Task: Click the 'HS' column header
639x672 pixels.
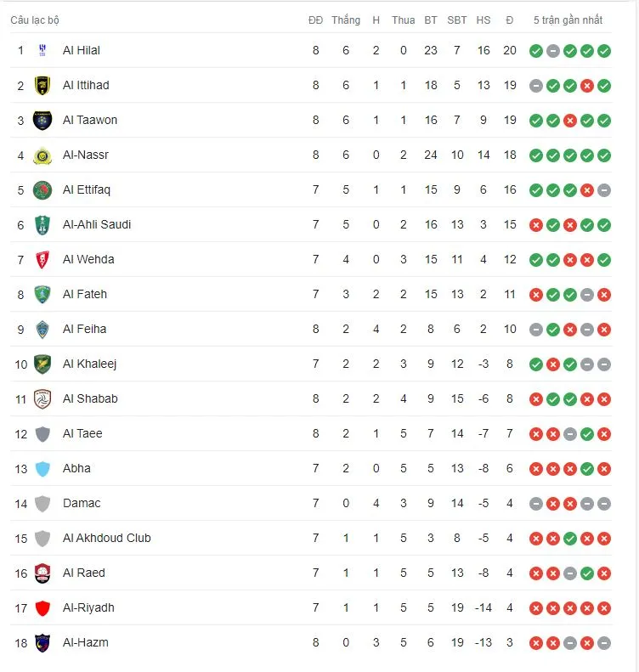Action: click(x=483, y=20)
